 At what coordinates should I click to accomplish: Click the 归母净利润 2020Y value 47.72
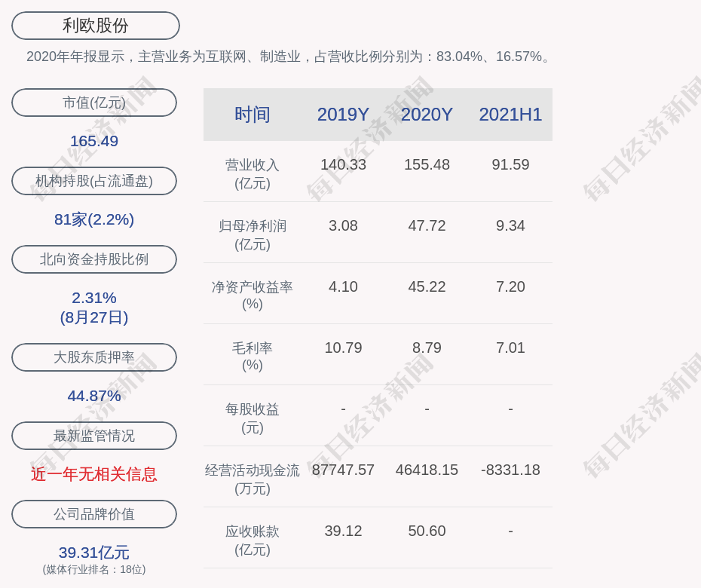(x=427, y=226)
